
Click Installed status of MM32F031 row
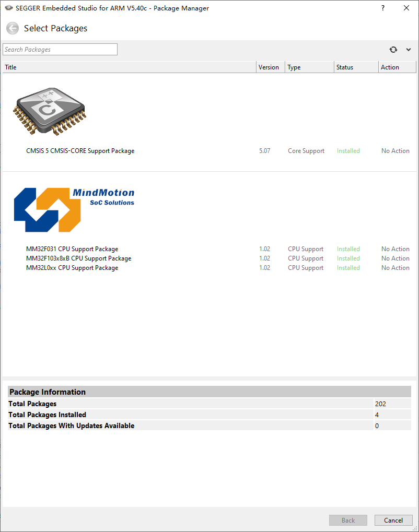(x=348, y=249)
